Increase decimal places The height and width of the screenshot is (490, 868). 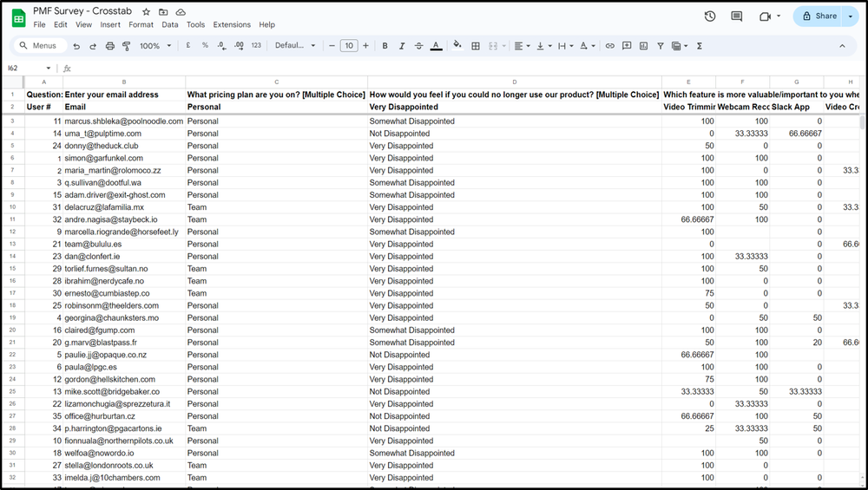pos(239,45)
